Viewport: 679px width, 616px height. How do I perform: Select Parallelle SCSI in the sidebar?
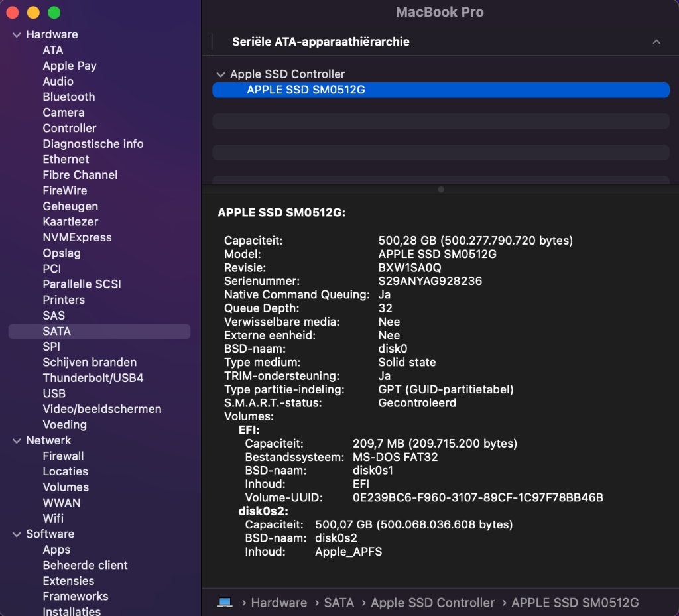pyautogui.click(x=82, y=284)
